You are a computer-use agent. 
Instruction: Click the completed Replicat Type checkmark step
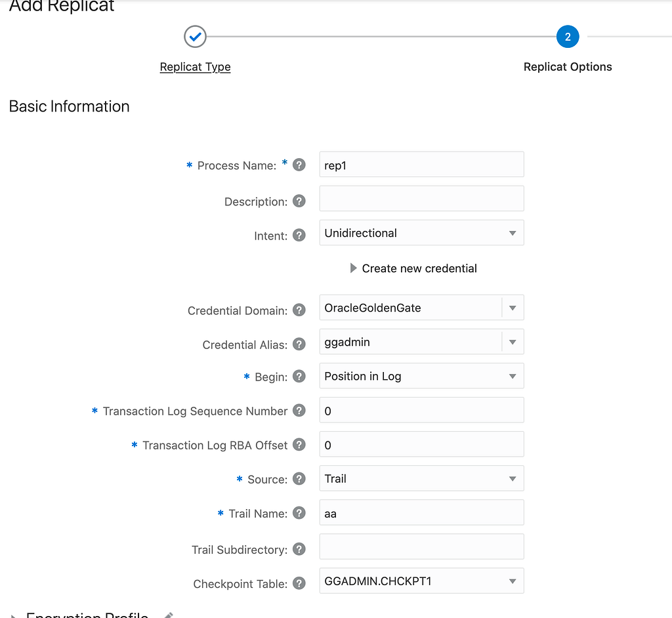195,37
